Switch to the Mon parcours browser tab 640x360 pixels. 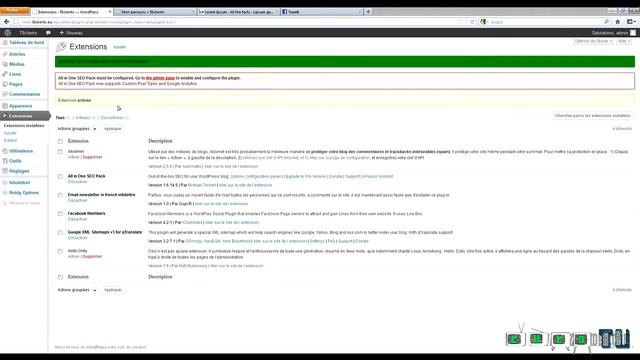(155, 12)
